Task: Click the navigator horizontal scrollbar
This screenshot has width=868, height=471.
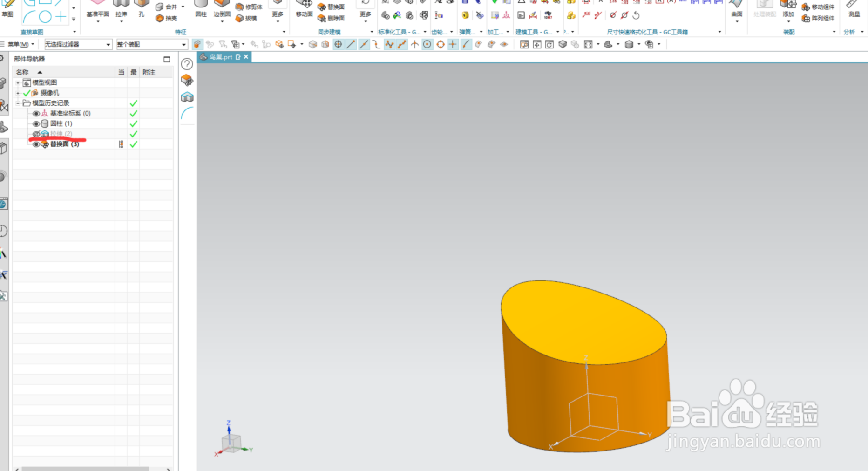Action: pos(85,468)
